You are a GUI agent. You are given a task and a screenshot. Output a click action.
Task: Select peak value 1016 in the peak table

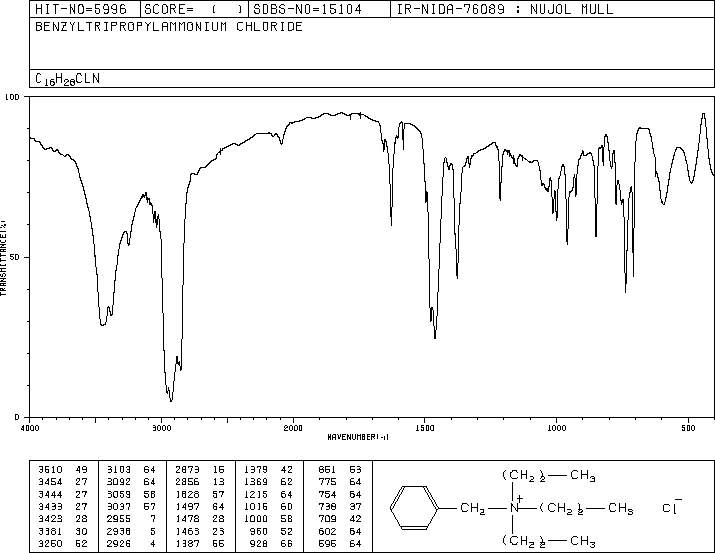tap(256, 506)
